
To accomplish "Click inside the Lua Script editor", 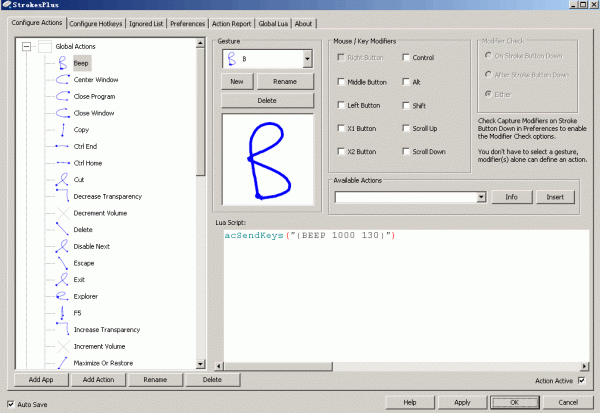I will [x=406, y=295].
